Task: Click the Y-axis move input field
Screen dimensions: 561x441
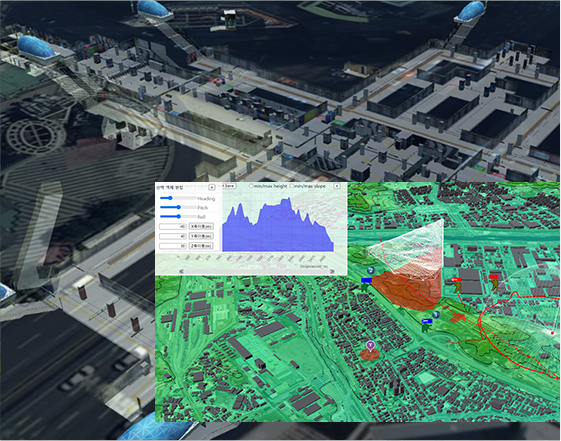Action: pyautogui.click(x=173, y=236)
